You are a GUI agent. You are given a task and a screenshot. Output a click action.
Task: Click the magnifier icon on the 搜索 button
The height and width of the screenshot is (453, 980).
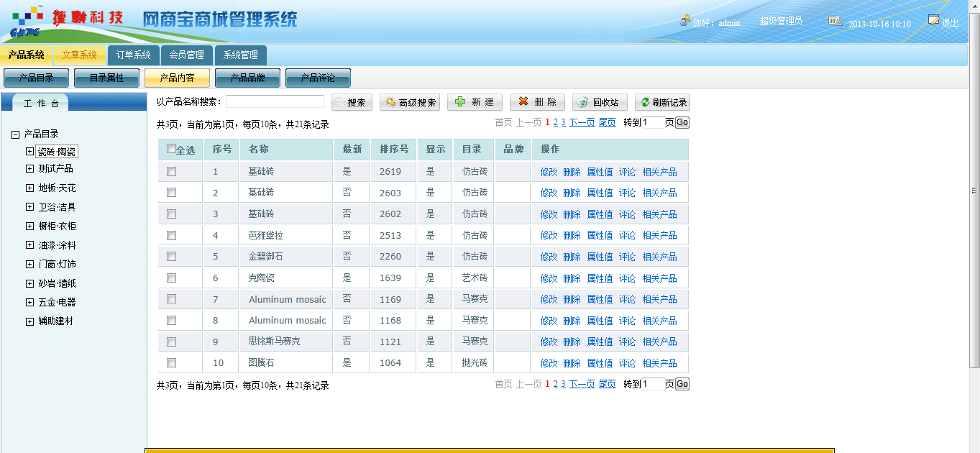[x=339, y=103]
